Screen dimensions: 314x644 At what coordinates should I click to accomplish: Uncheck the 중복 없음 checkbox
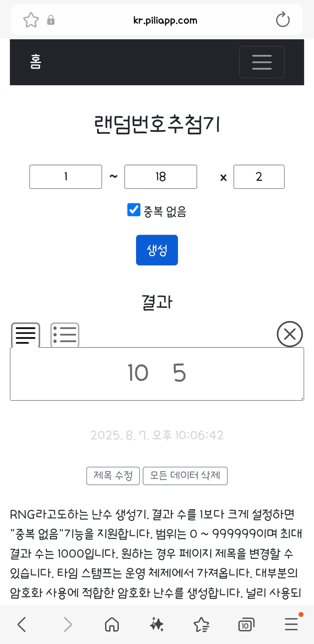pyautogui.click(x=134, y=210)
